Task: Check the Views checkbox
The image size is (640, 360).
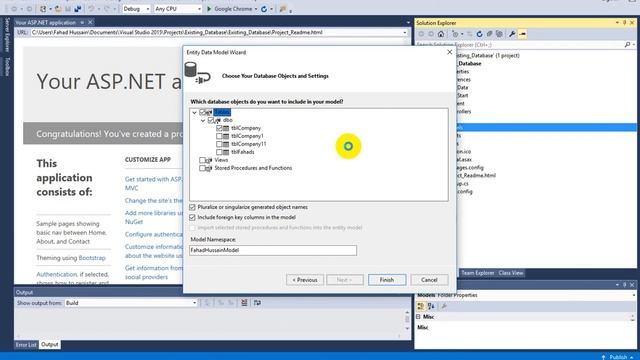Action: (x=202, y=160)
